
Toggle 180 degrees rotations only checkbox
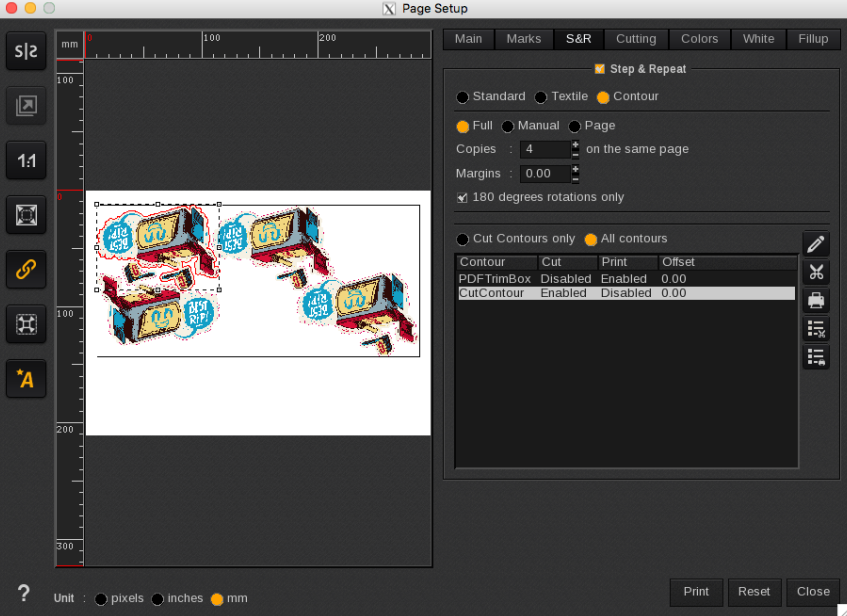coord(462,198)
